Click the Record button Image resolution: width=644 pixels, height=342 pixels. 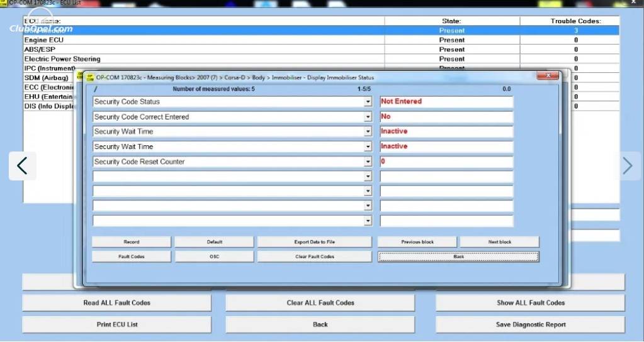point(132,242)
